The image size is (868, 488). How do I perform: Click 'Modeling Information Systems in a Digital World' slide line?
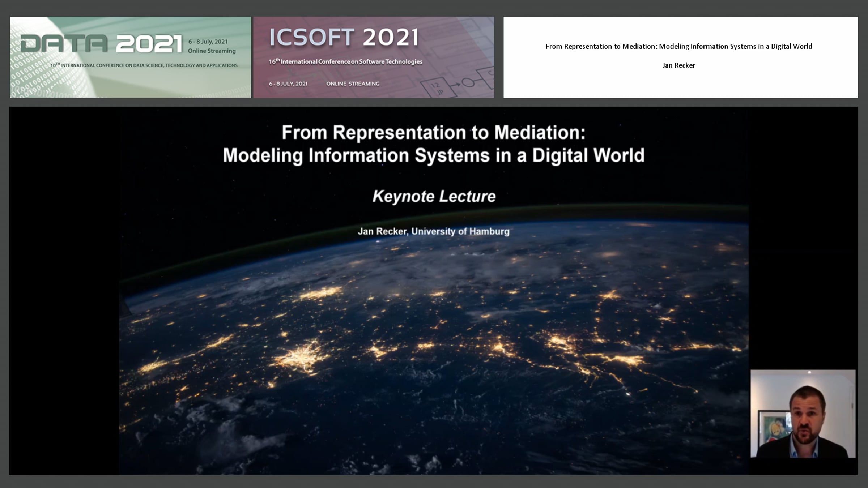click(434, 155)
